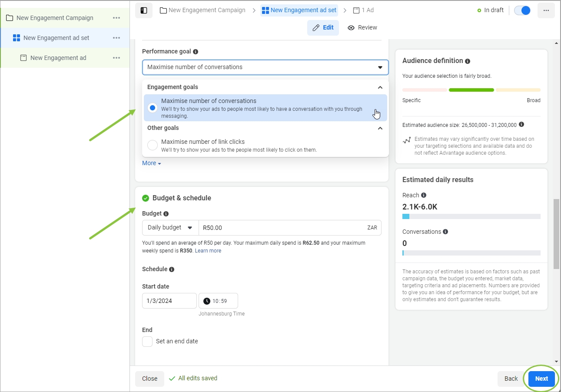The height and width of the screenshot is (392, 561).
Task: Open more options for New Engagement ad
Action: [x=116, y=58]
